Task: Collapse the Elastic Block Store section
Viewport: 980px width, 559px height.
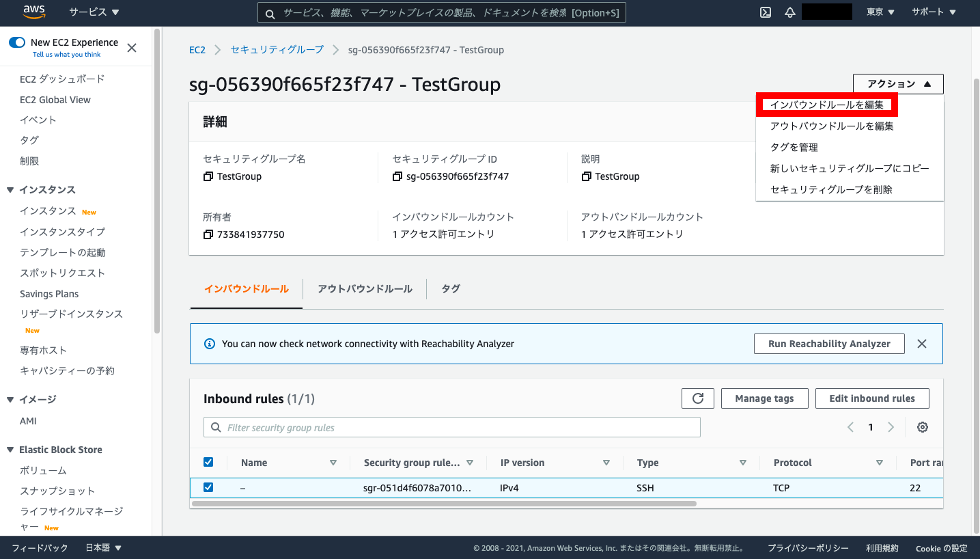Action: pyautogui.click(x=10, y=450)
